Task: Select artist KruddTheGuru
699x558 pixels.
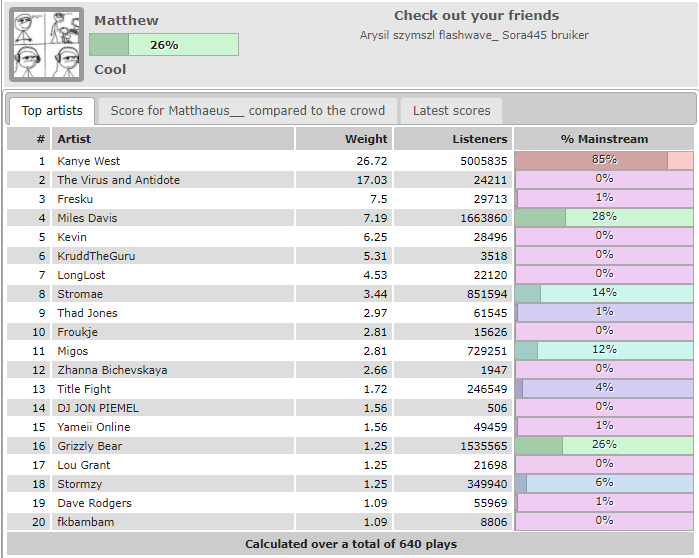Action: point(96,256)
